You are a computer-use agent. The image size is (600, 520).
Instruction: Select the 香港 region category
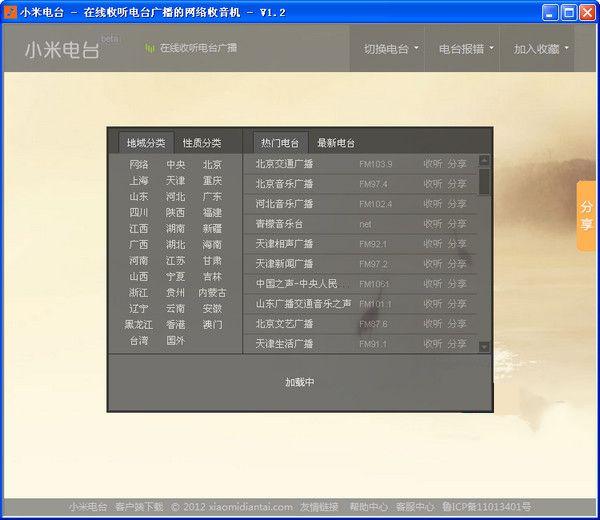[x=175, y=325]
